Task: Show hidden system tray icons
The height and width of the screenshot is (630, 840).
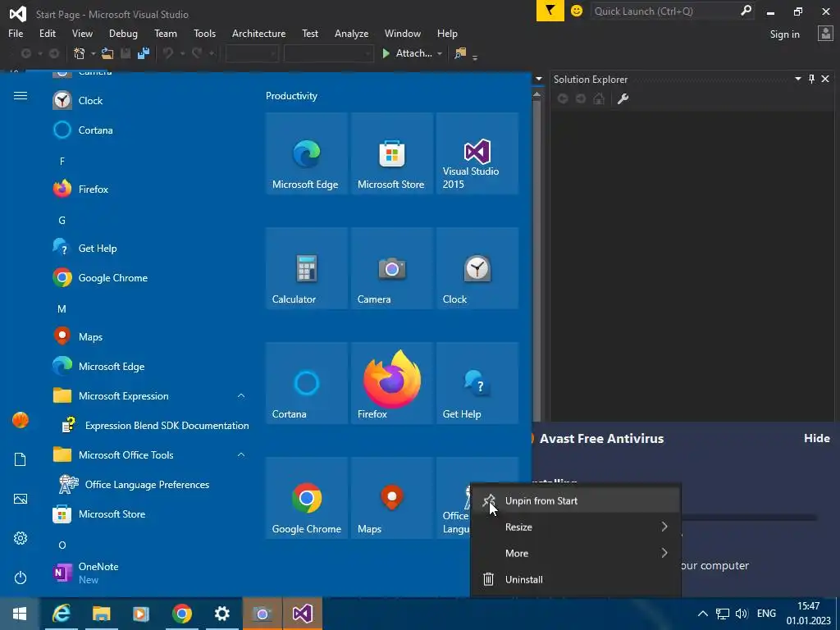Action: click(x=703, y=614)
